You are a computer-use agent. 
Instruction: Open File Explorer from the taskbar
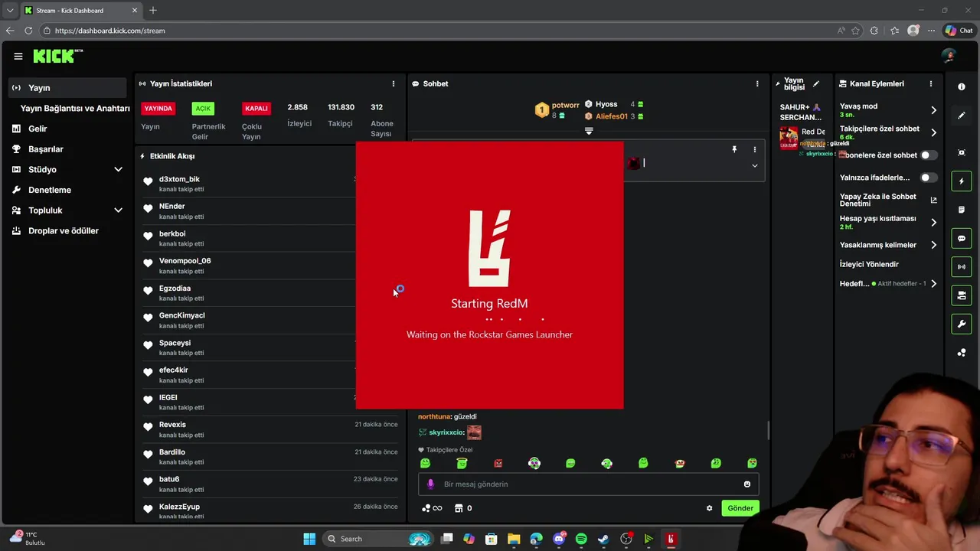pos(514,539)
